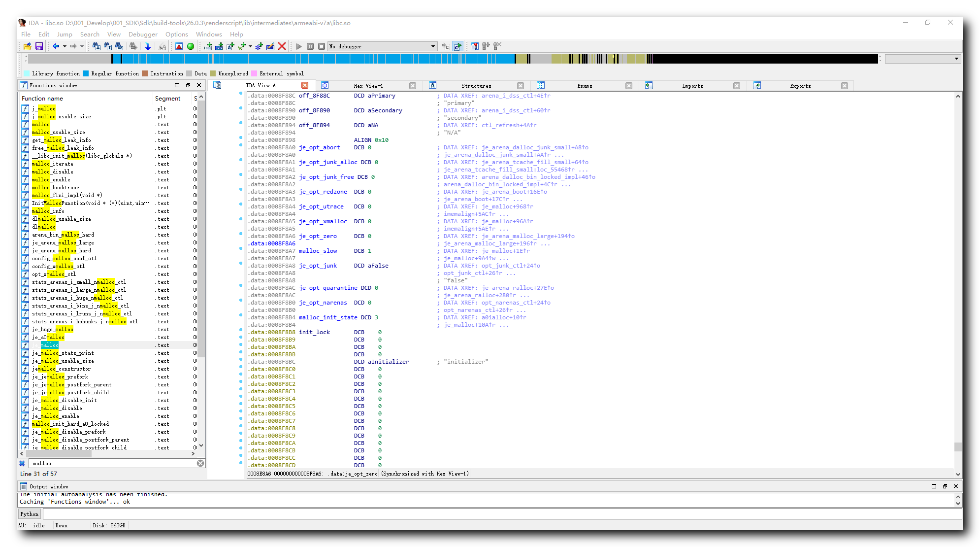Click the problem list warning icon
This screenshot has width=980, height=547.
[x=179, y=46]
